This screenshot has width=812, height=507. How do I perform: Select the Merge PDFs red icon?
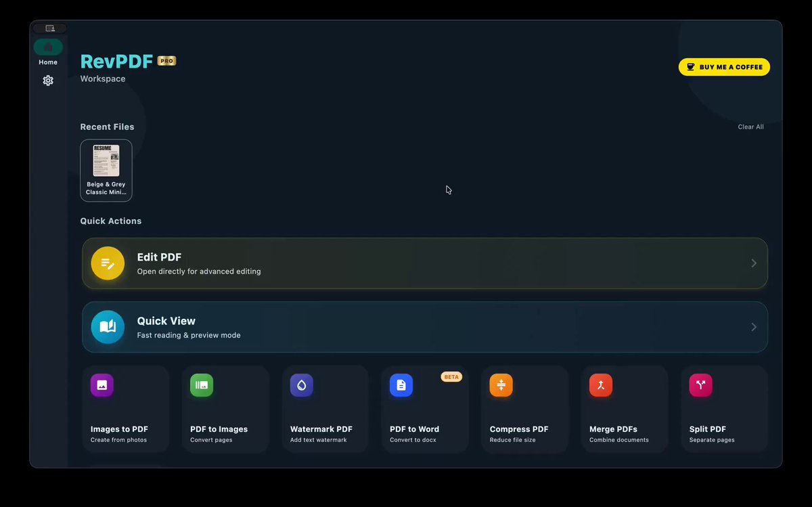click(601, 385)
